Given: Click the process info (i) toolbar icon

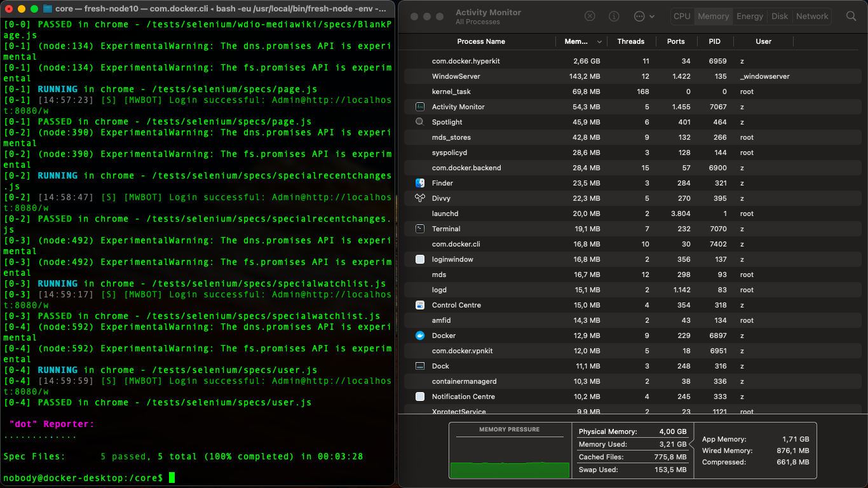Looking at the screenshot, I should pyautogui.click(x=614, y=17).
